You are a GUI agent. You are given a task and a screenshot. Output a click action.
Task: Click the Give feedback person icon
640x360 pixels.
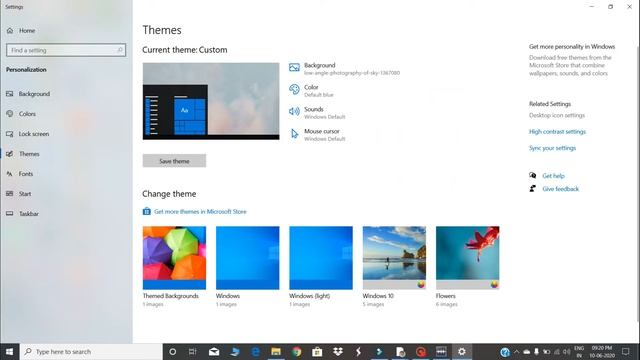pos(533,189)
